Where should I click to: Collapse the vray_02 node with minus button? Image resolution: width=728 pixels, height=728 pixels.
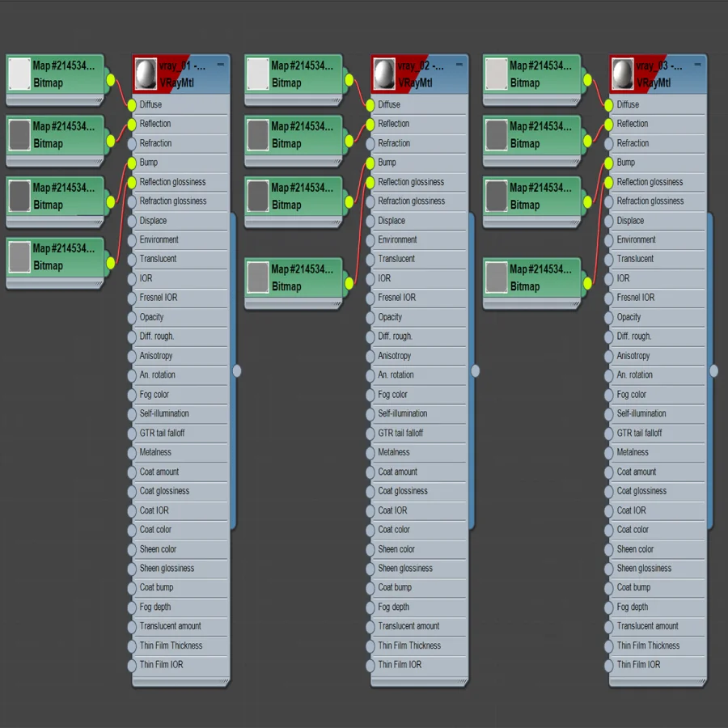[459, 65]
